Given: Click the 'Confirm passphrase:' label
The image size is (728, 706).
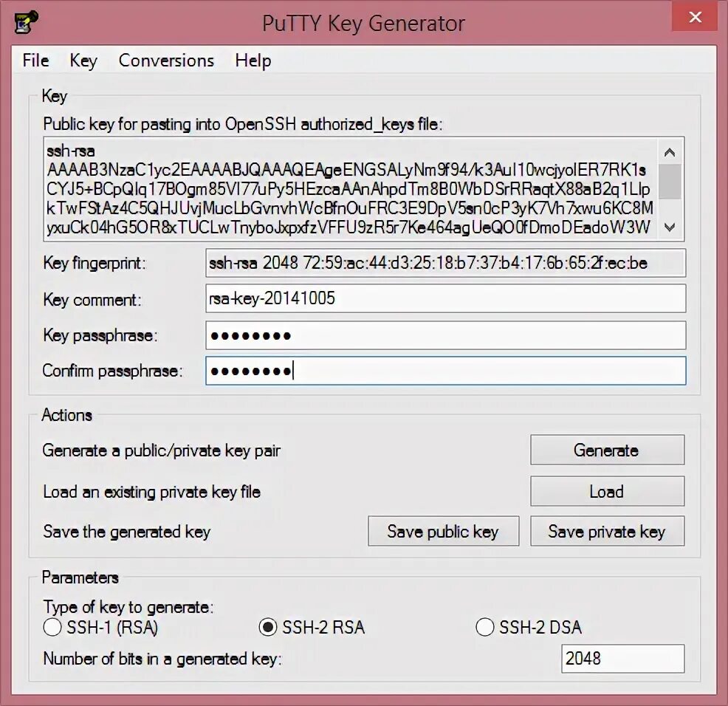Looking at the screenshot, I should 113,371.
